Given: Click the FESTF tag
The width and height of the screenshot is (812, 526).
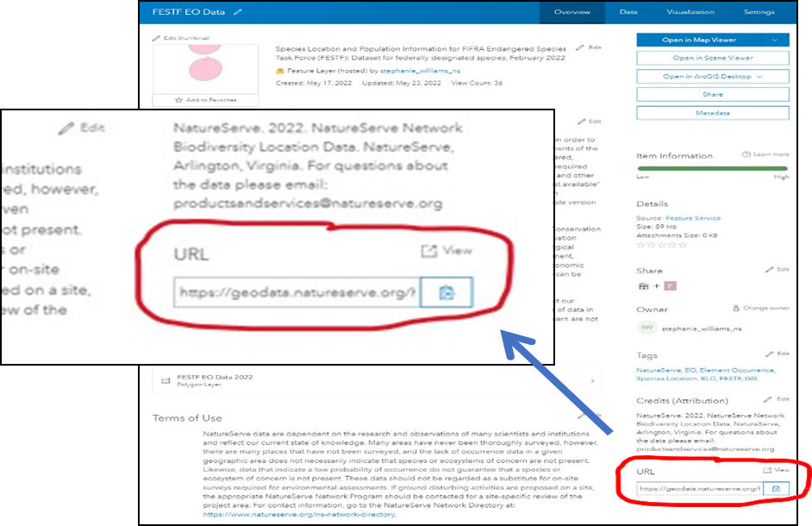Looking at the screenshot, I should 730,379.
